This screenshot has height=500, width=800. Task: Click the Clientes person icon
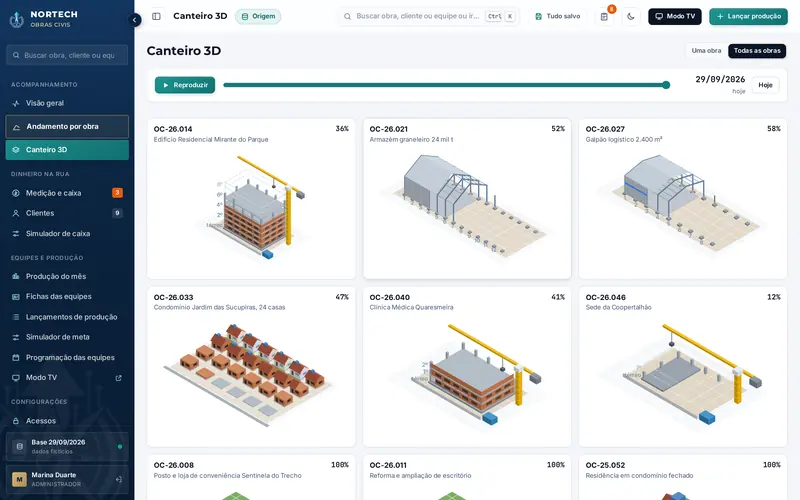click(16, 213)
